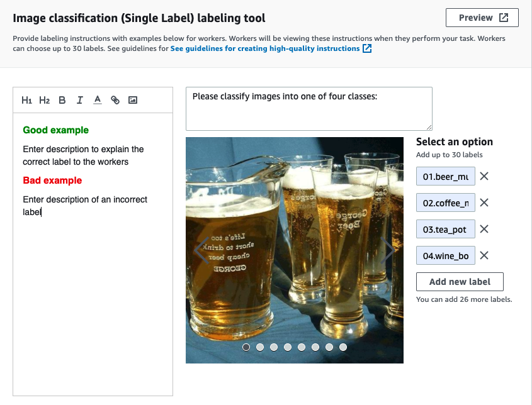Edit the 03.tea_pot label field
The height and width of the screenshot is (405, 532).
click(x=445, y=230)
